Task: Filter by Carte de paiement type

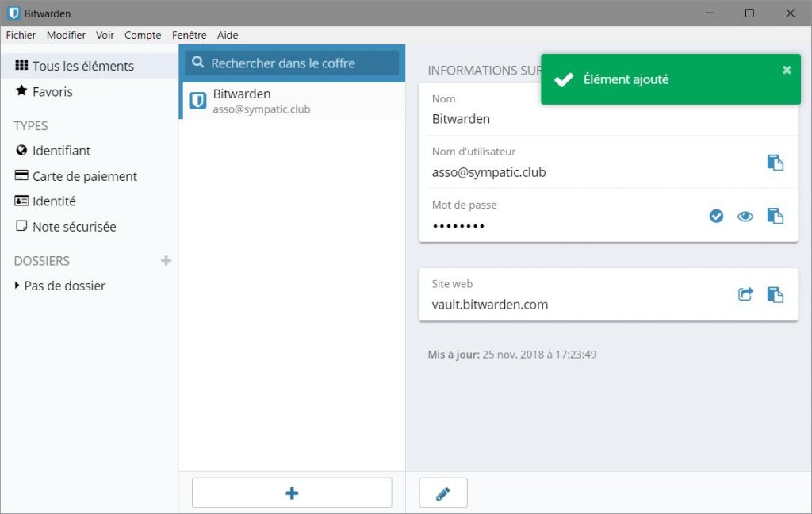Action: (x=84, y=176)
